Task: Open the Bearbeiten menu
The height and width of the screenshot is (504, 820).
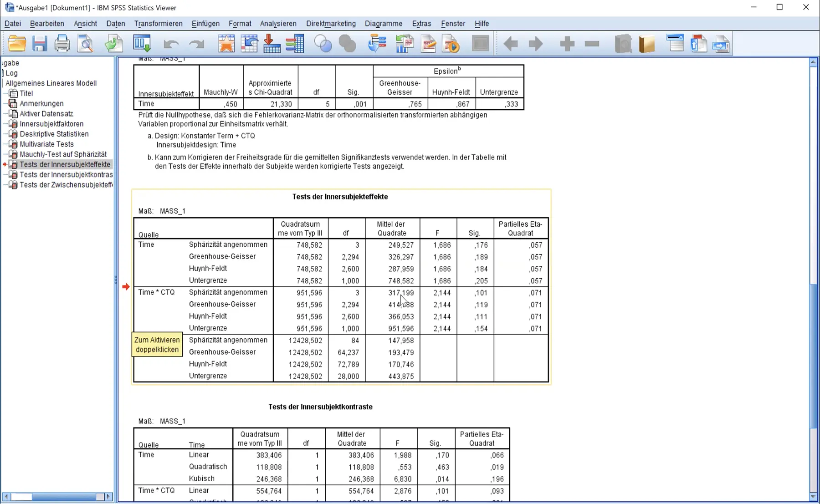Action: click(47, 24)
